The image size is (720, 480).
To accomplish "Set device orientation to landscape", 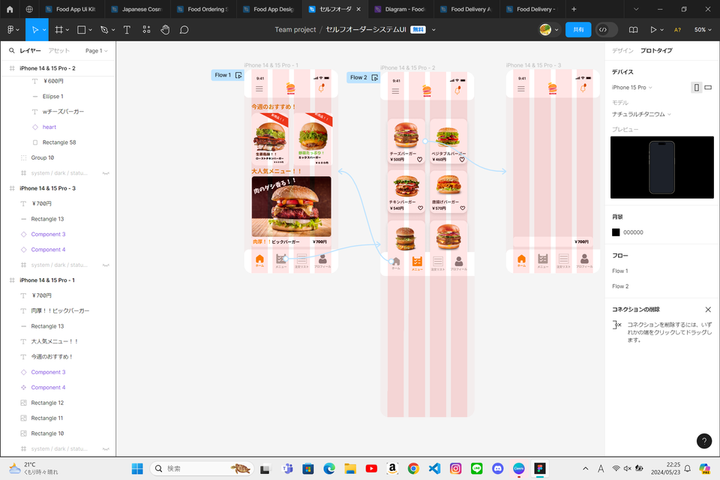I will click(x=708, y=87).
